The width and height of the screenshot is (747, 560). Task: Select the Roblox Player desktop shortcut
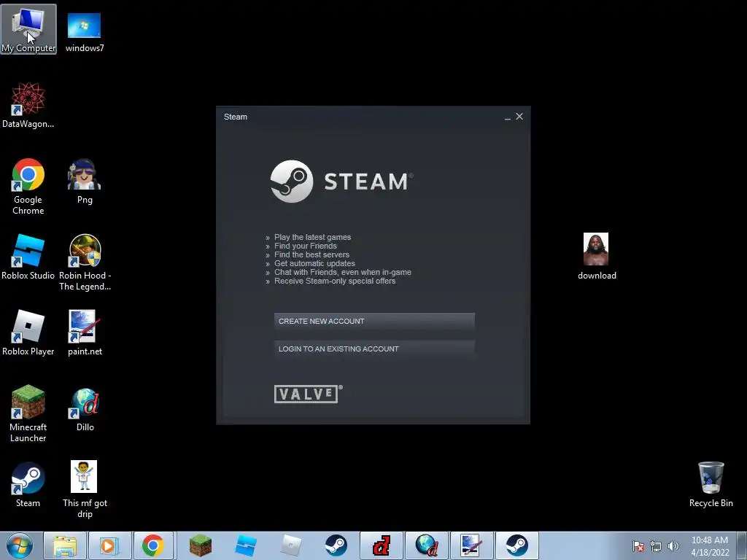tap(28, 332)
